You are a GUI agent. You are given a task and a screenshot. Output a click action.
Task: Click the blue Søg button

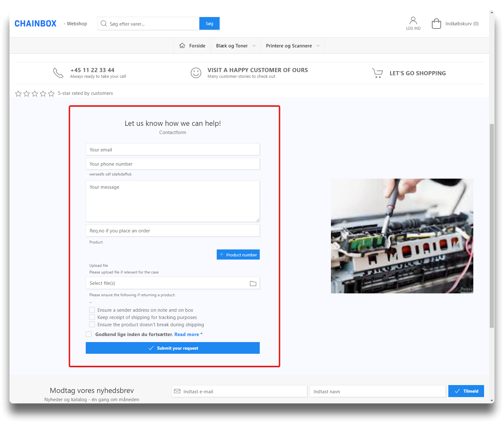(x=209, y=24)
